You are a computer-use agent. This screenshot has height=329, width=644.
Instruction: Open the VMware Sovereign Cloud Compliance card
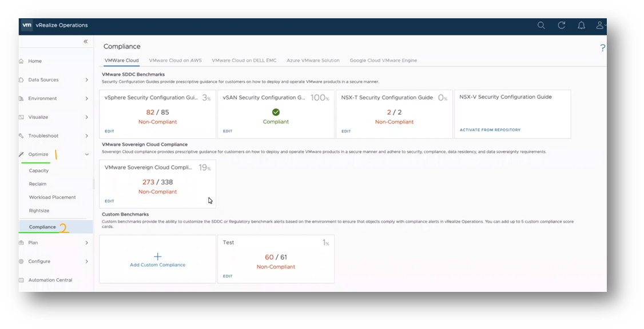[x=157, y=184]
